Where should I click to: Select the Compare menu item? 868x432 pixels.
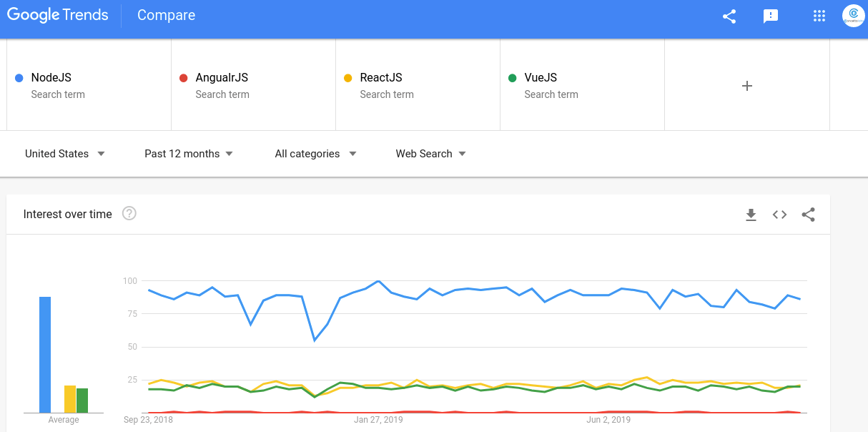click(166, 15)
